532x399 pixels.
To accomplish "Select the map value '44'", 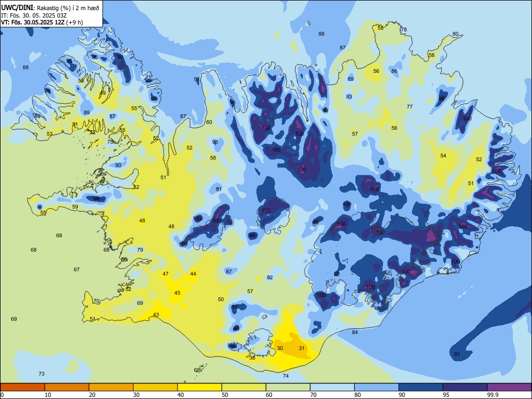I will pos(193,273).
